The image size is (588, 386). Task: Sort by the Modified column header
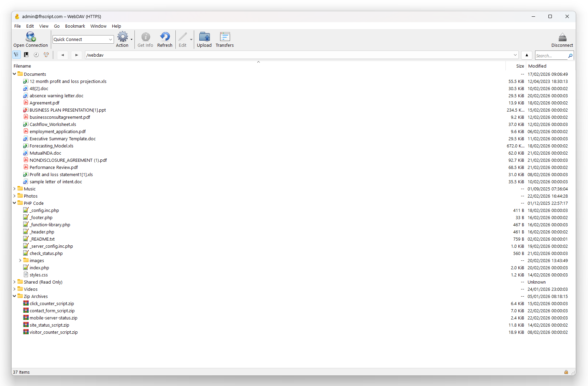click(x=537, y=66)
